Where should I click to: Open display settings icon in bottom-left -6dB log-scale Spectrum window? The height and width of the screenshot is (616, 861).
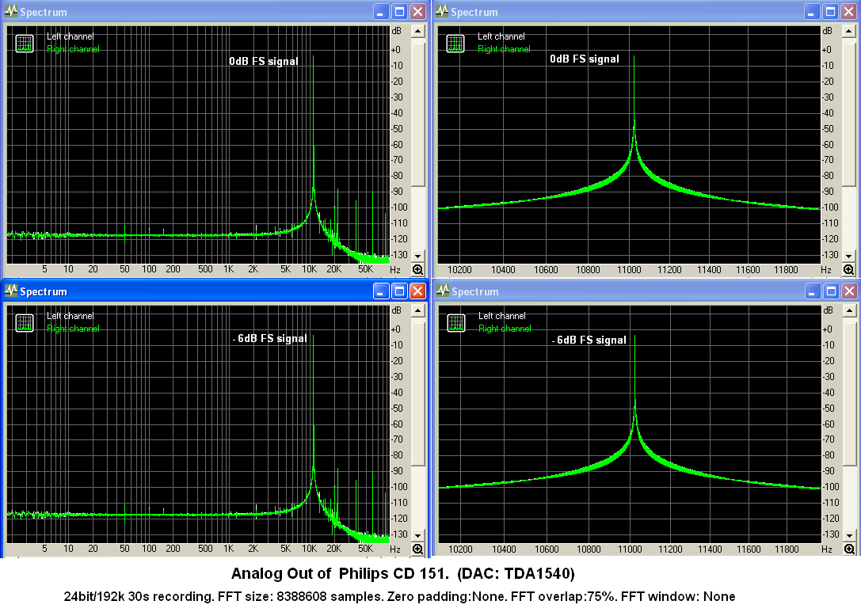pos(25,323)
